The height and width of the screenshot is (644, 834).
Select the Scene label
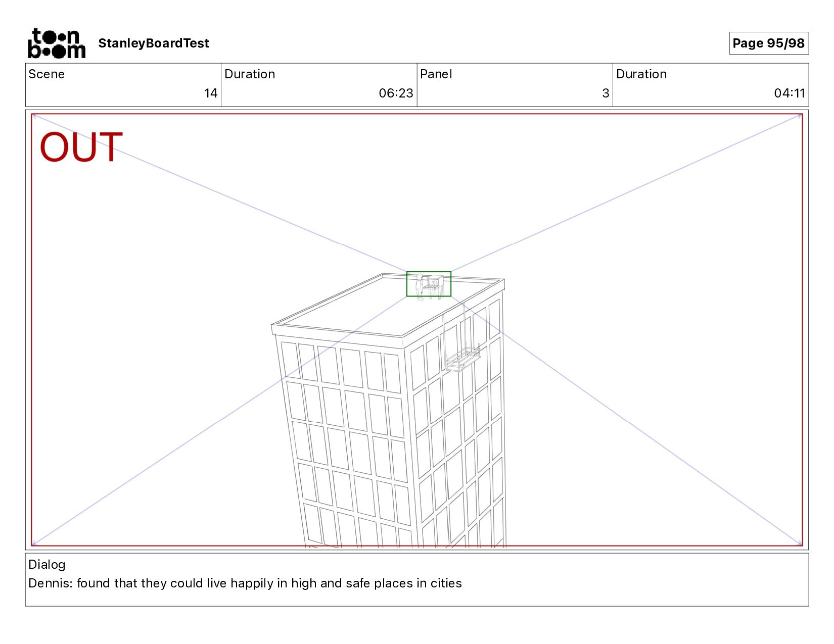(47, 74)
